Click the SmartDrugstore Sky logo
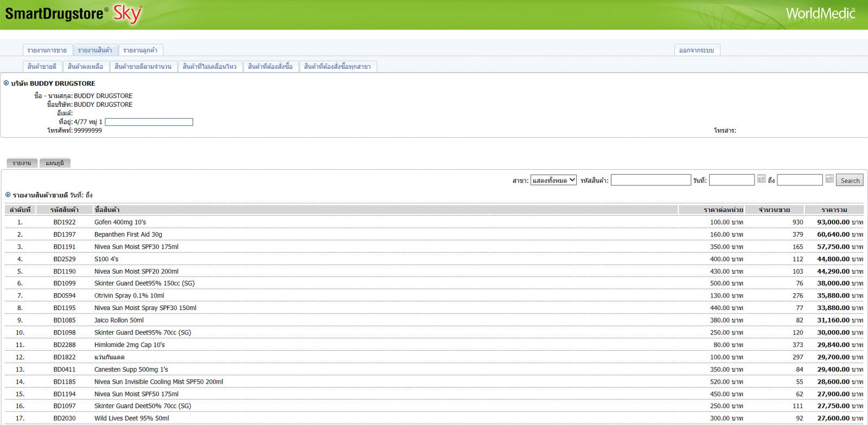Viewport: 868px width, 425px height. [73, 14]
